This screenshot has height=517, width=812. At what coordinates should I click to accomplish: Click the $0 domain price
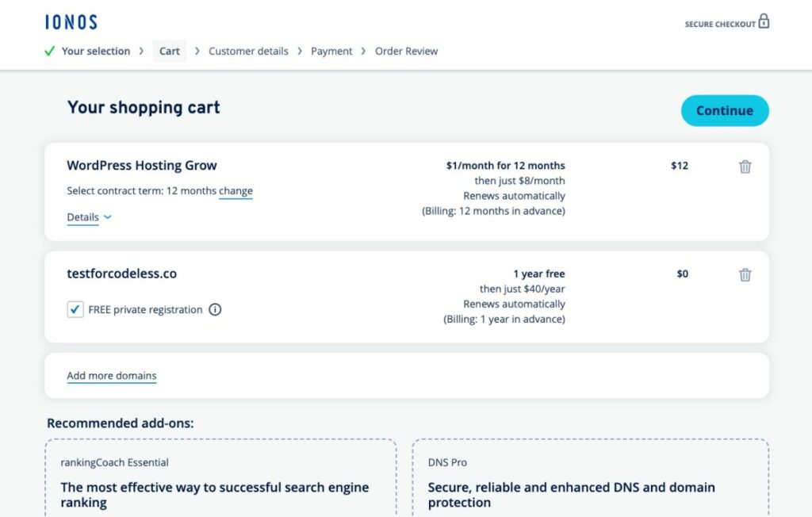click(683, 274)
